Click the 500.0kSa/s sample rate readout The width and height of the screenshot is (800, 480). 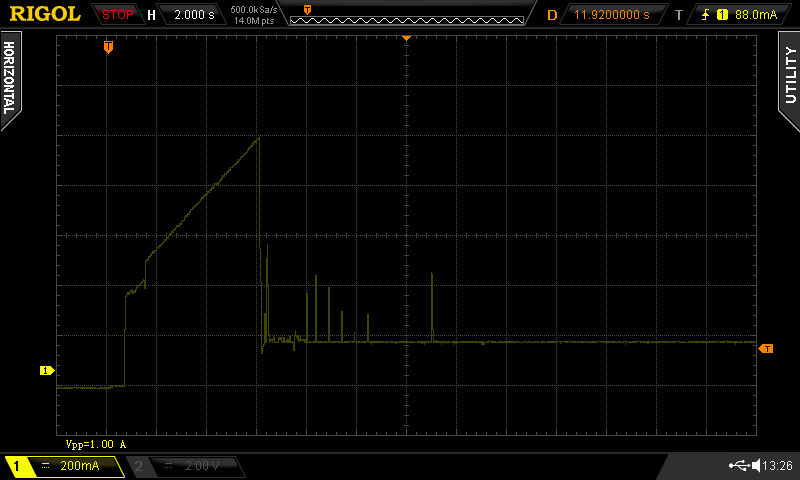click(254, 10)
